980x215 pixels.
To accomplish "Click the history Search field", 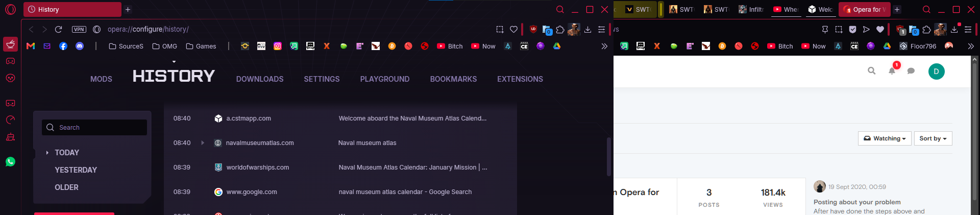I will [94, 128].
